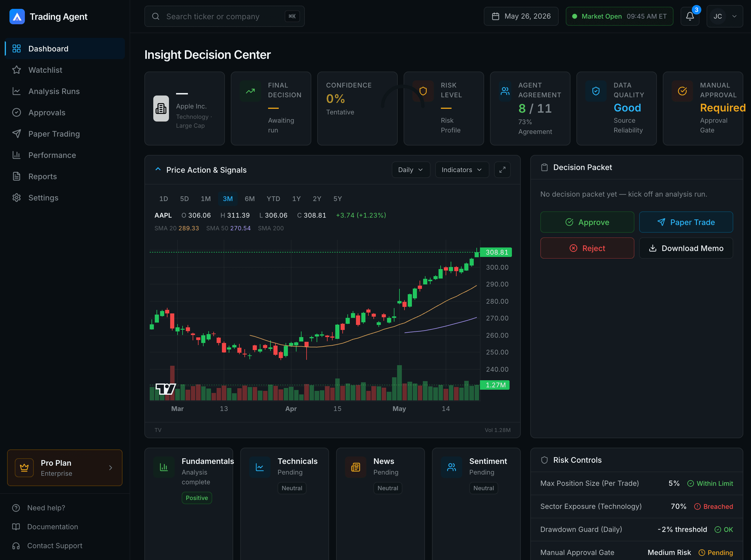Click the Technicals line chart icon
The width and height of the screenshot is (751, 560).
pyautogui.click(x=260, y=467)
